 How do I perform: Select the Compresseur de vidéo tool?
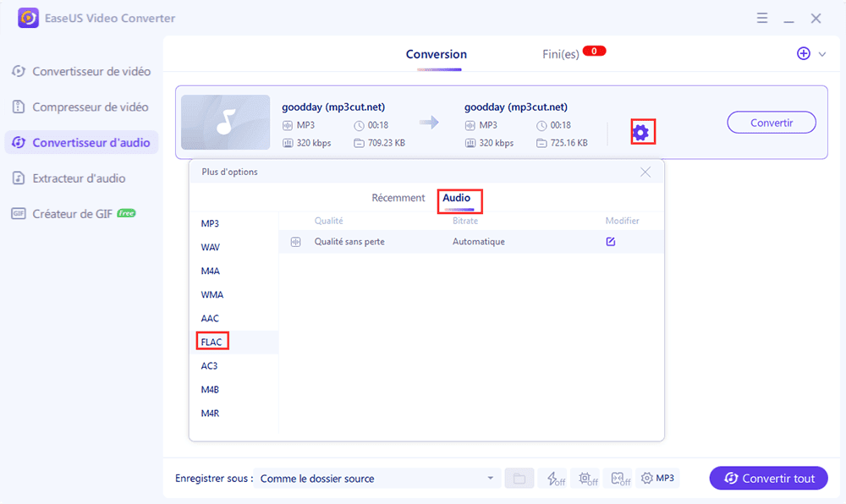point(81,107)
